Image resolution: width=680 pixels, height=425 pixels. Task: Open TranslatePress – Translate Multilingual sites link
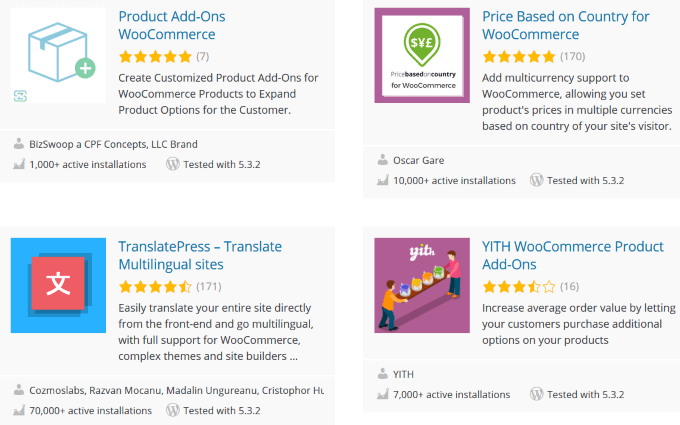coord(200,255)
